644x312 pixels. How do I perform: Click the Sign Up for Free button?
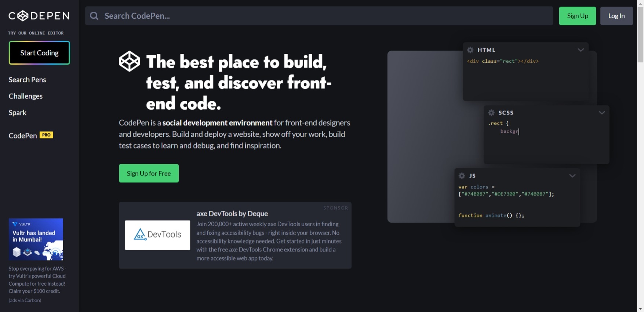click(x=149, y=173)
